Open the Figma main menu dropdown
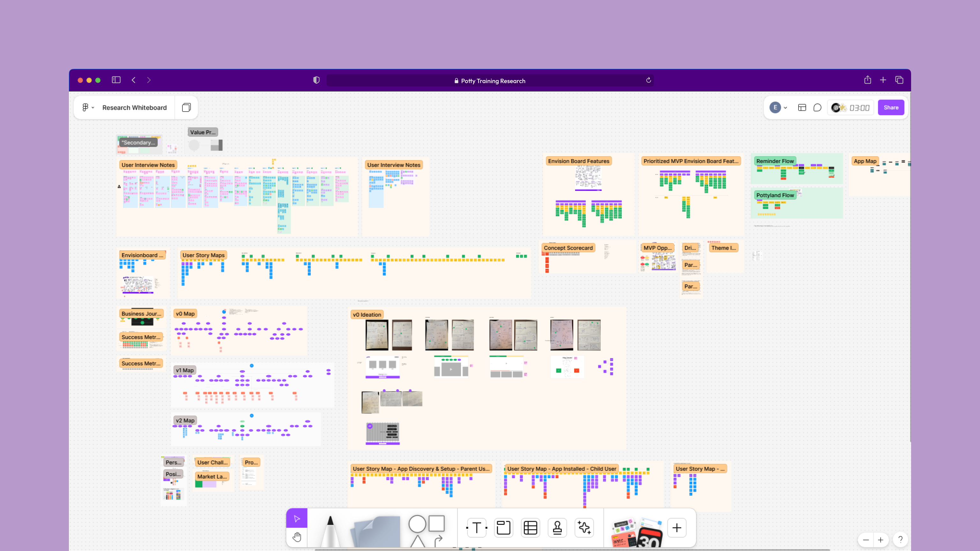 (88, 107)
